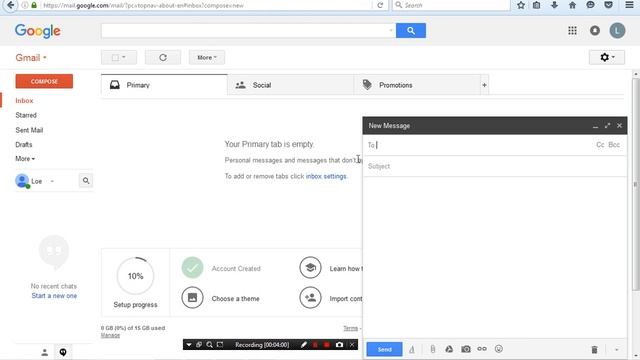The image size is (640, 360).
Task: Open recorder pencil annotation tool
Action: 304,345
